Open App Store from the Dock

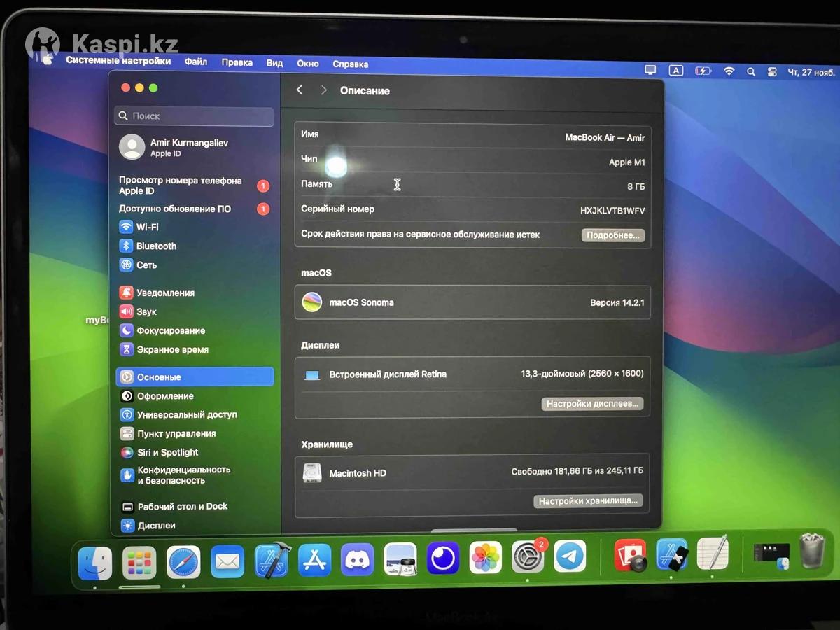coord(314,559)
